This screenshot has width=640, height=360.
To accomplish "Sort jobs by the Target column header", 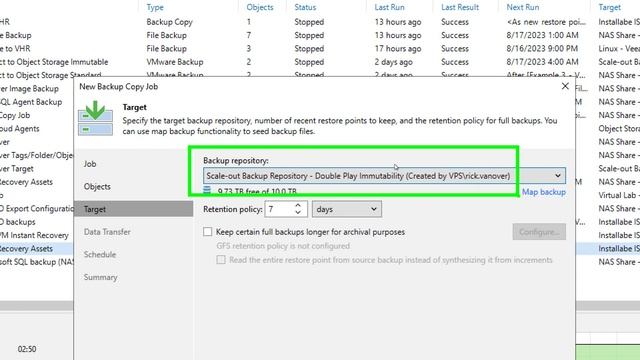I will (x=609, y=7).
